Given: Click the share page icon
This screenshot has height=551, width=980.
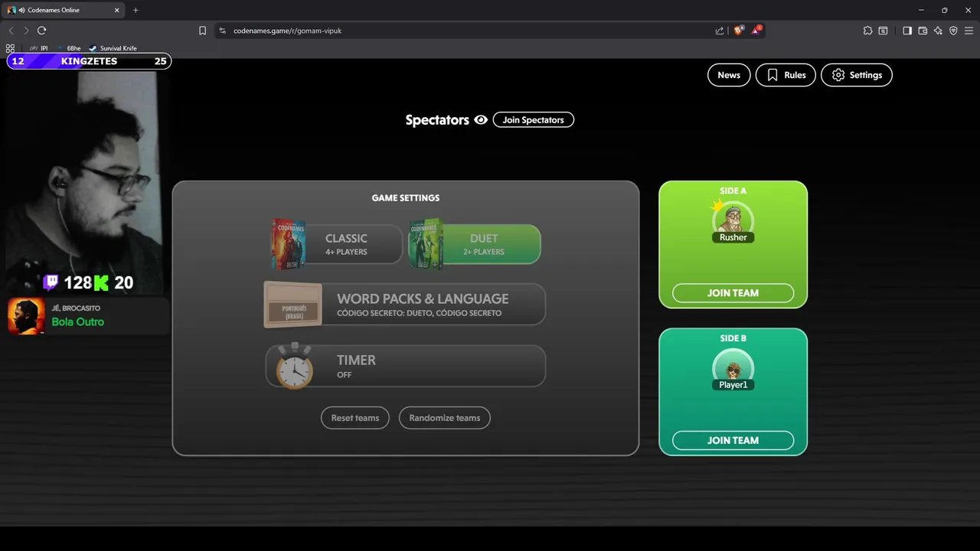Looking at the screenshot, I should (x=720, y=31).
